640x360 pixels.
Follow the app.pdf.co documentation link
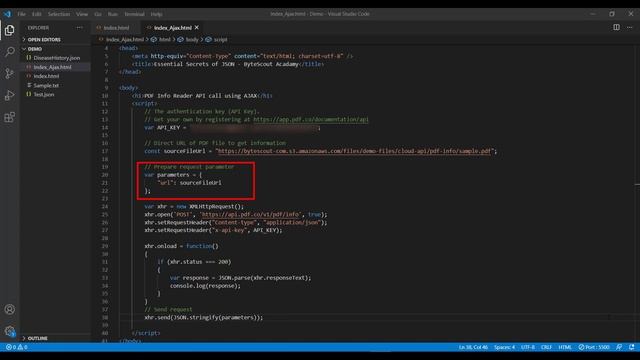pyautogui.click(x=311, y=120)
